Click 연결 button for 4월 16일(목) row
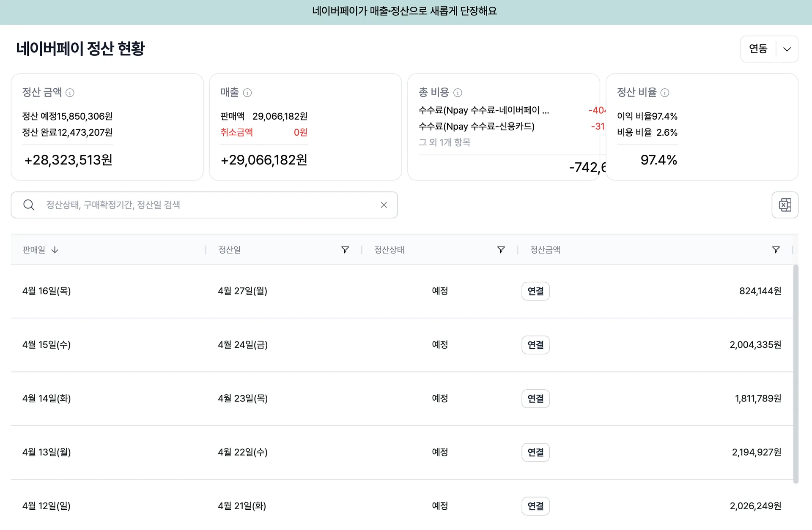 [x=535, y=291]
